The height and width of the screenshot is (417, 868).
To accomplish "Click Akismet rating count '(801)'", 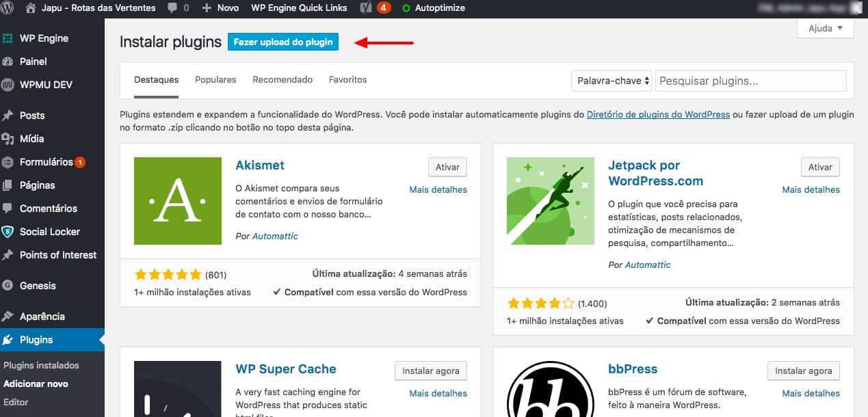I will tap(216, 274).
